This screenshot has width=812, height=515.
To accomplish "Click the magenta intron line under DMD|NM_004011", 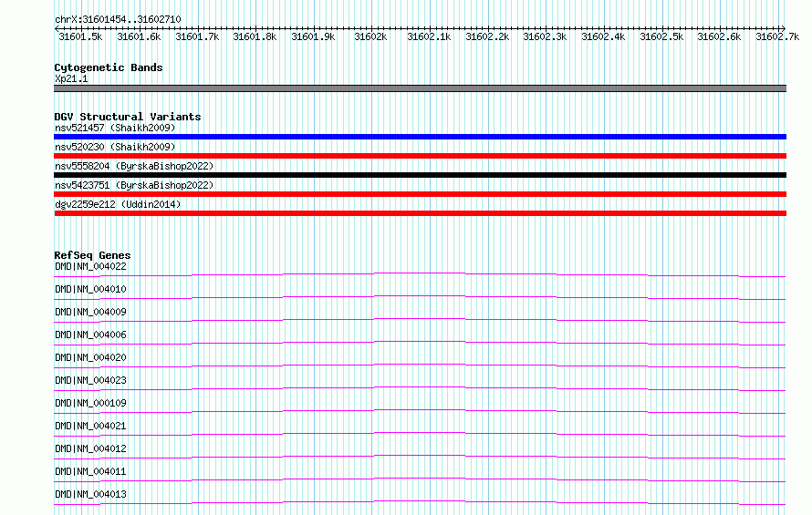I will pyautogui.click(x=420, y=478).
